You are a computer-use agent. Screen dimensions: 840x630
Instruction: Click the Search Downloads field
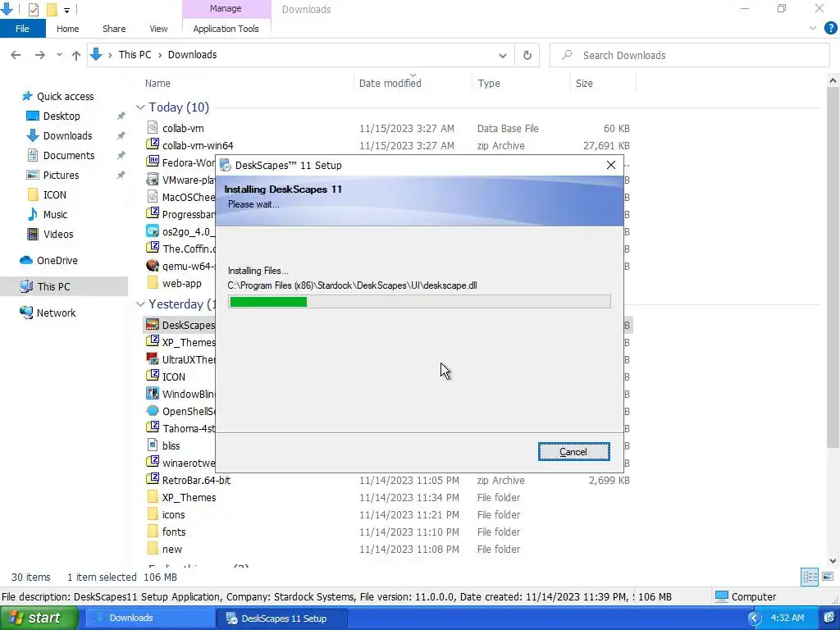tap(689, 55)
